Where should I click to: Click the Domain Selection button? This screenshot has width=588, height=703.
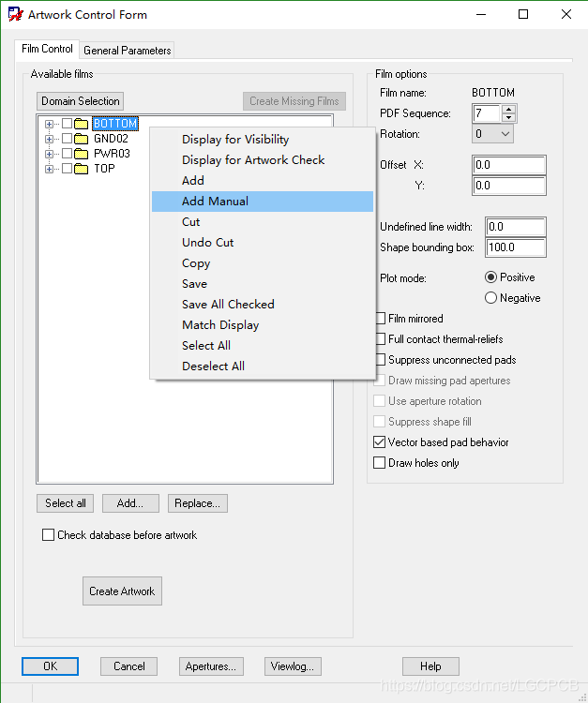coord(81,101)
